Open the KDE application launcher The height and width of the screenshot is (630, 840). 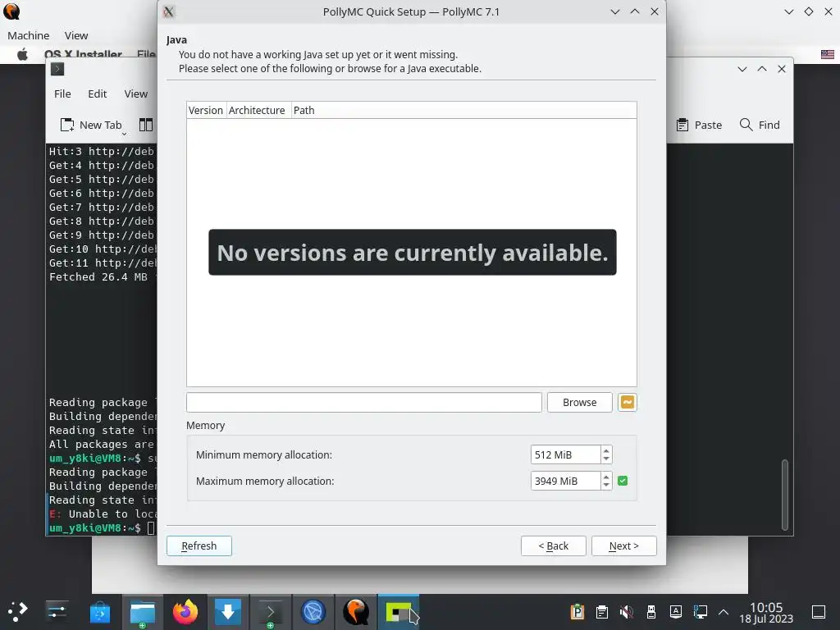point(18,612)
